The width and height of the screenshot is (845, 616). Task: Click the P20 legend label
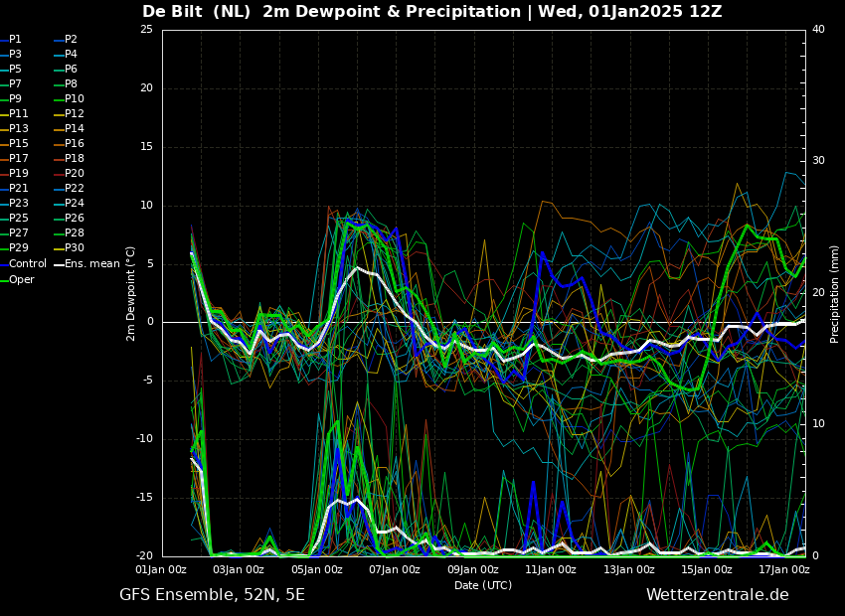[74, 174]
